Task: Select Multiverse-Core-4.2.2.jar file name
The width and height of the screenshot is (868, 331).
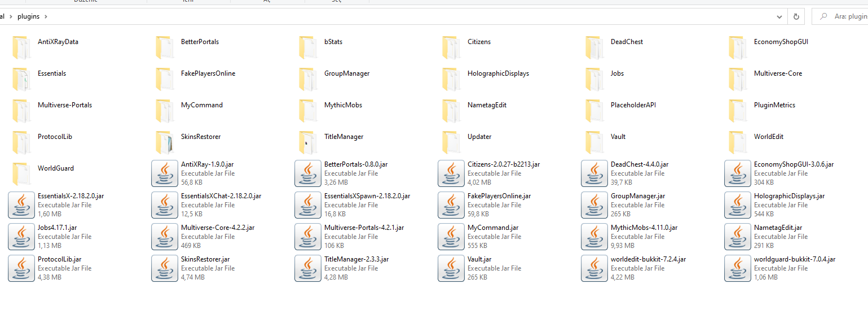Action: click(218, 228)
